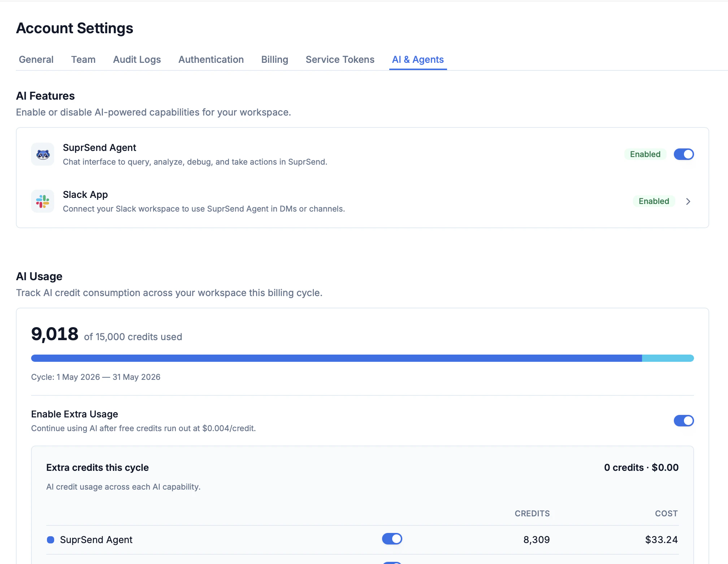Image resolution: width=728 pixels, height=564 pixels.
Task: Open the Team tab
Action: coord(83,60)
